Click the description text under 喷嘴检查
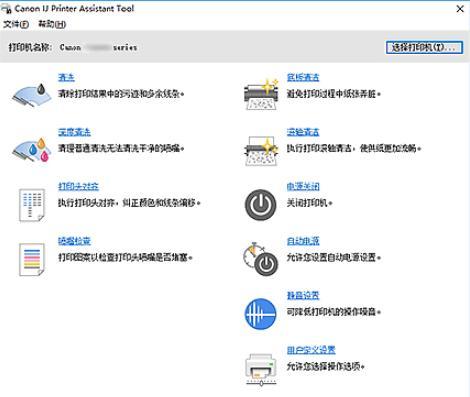The height and width of the screenshot is (397, 470). tap(125, 257)
